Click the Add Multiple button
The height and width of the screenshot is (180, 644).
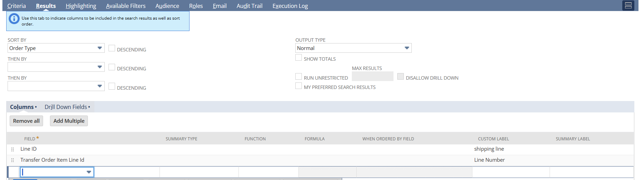pyautogui.click(x=69, y=121)
